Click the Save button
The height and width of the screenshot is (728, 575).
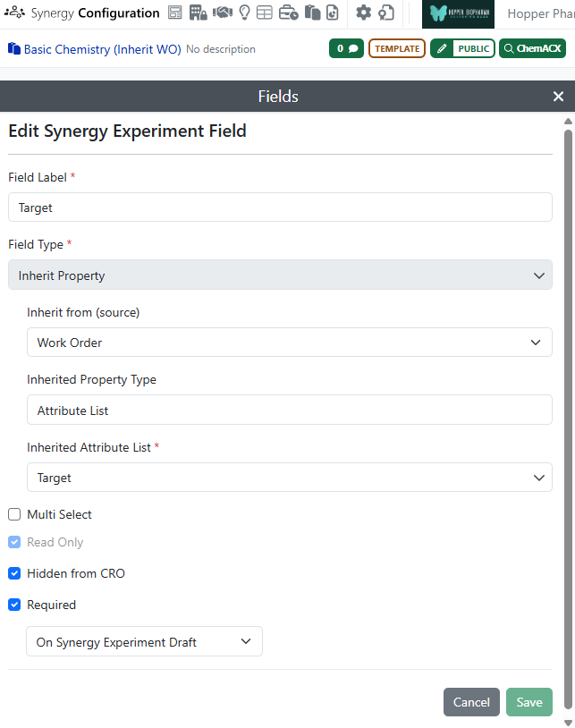click(528, 702)
